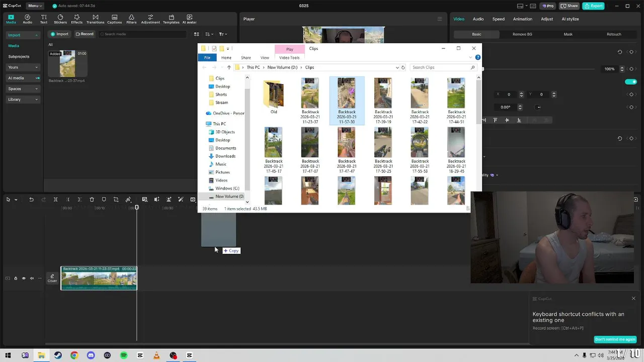Select Backtrack 2026-03-21 17-39-19 clip thumbnail
This screenshot has width=644, height=362.
pos(383,93)
